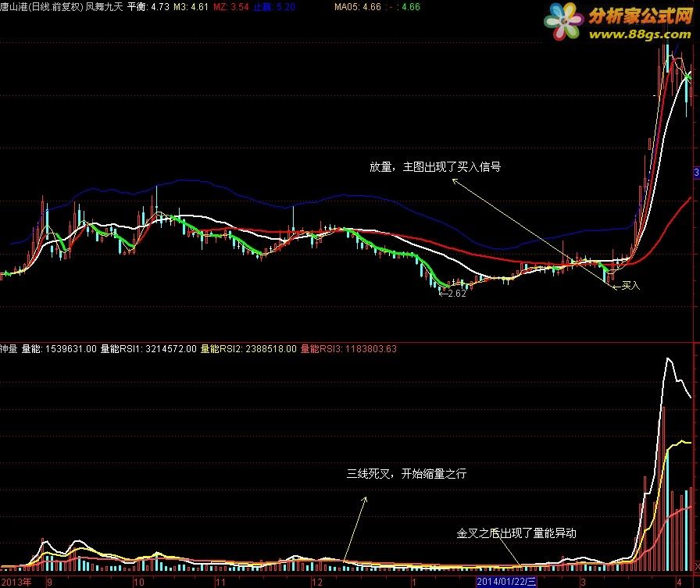Click the 平衡: 4.73 indicator value
Viewport: 700px width, 588px height.
(x=148, y=7)
